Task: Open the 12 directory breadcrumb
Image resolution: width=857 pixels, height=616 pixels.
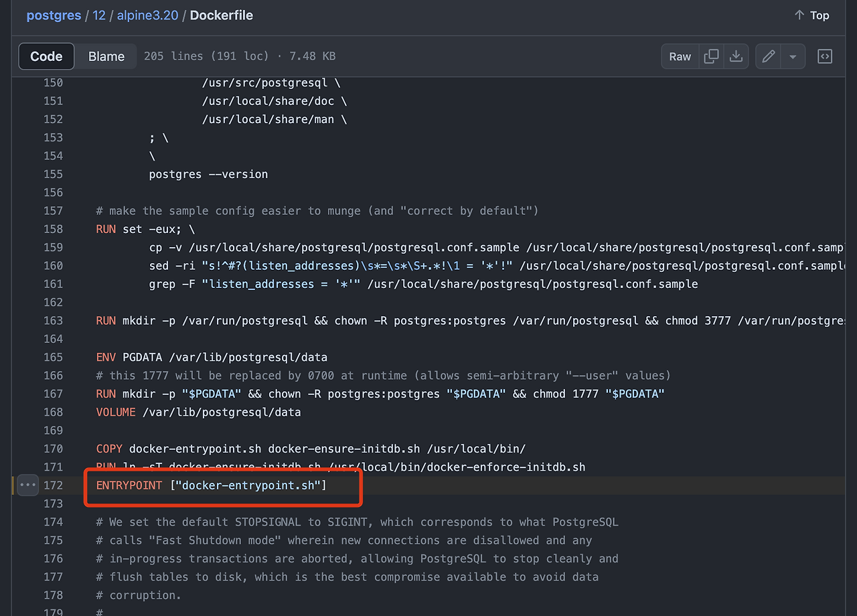Action: [x=99, y=15]
